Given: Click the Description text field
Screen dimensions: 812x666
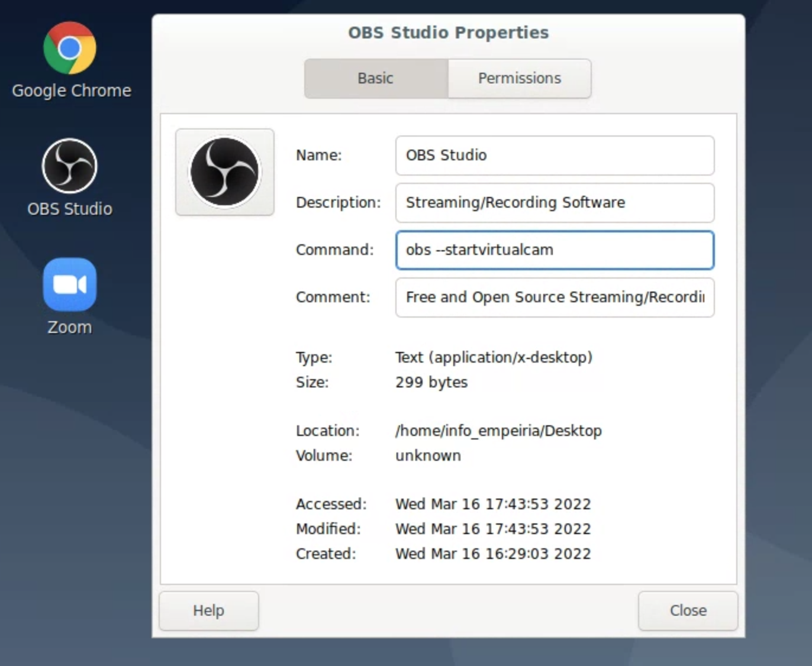Looking at the screenshot, I should [x=554, y=203].
